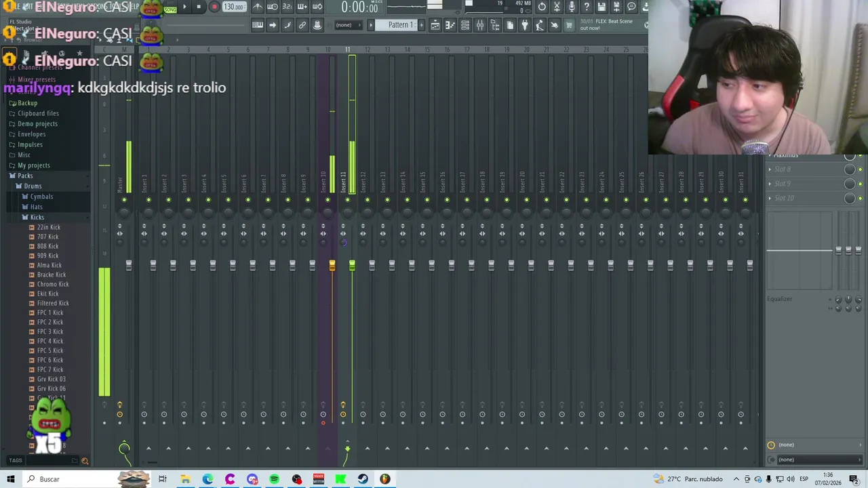Screen dimensions: 868x488
Task: Toggle typing keyboard to piano icon
Action: tap(258, 25)
